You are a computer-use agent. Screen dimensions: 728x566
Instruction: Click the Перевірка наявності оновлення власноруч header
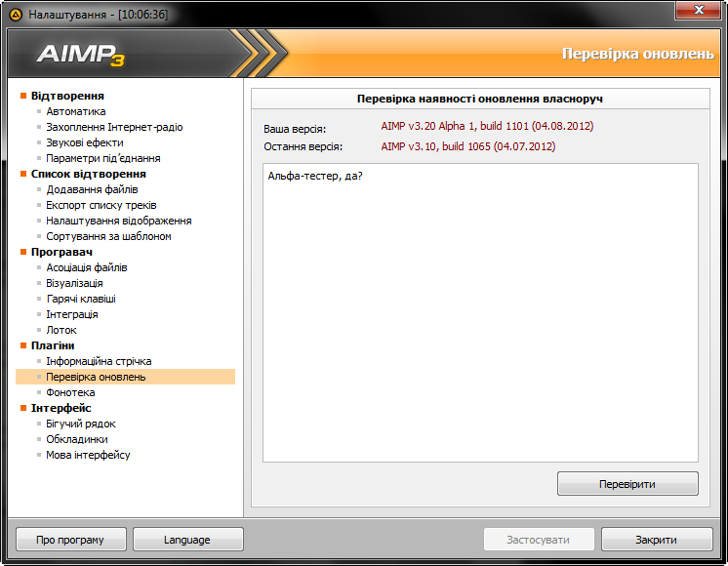tap(480, 99)
